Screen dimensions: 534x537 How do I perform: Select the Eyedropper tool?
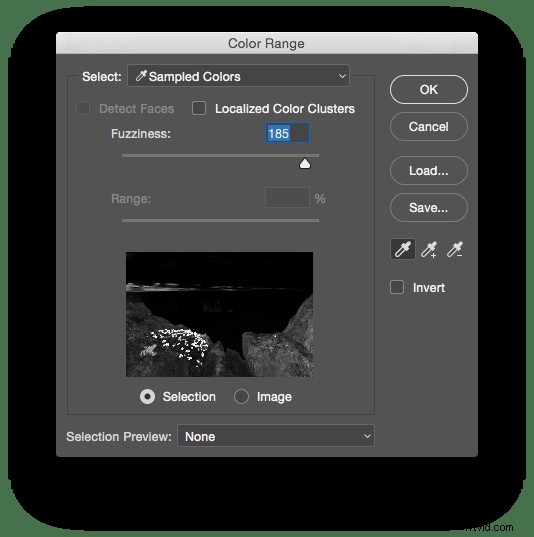403,249
